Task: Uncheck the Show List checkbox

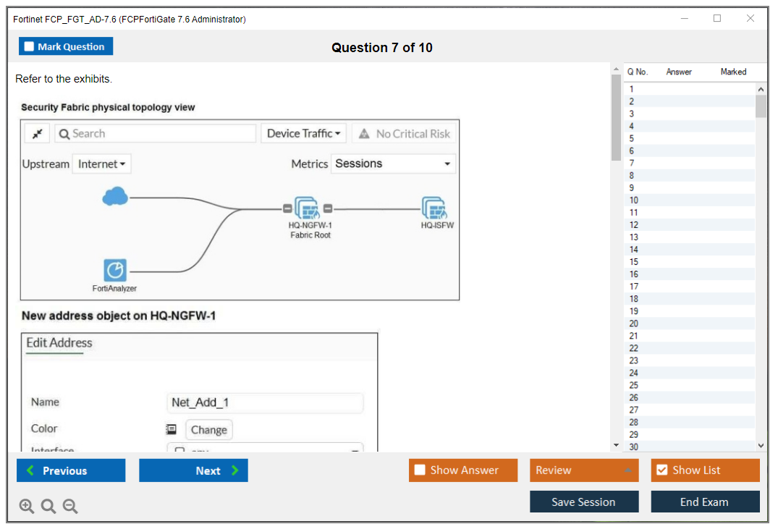Action: (661, 470)
